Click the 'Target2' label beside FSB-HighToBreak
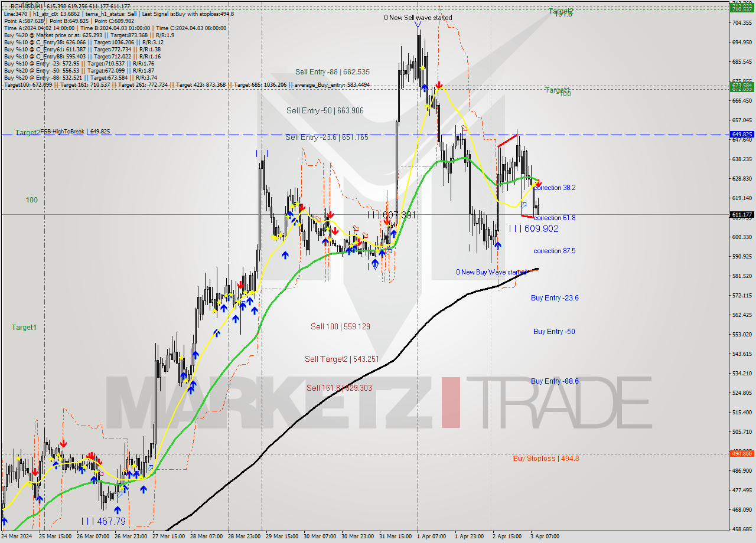 tap(28, 132)
